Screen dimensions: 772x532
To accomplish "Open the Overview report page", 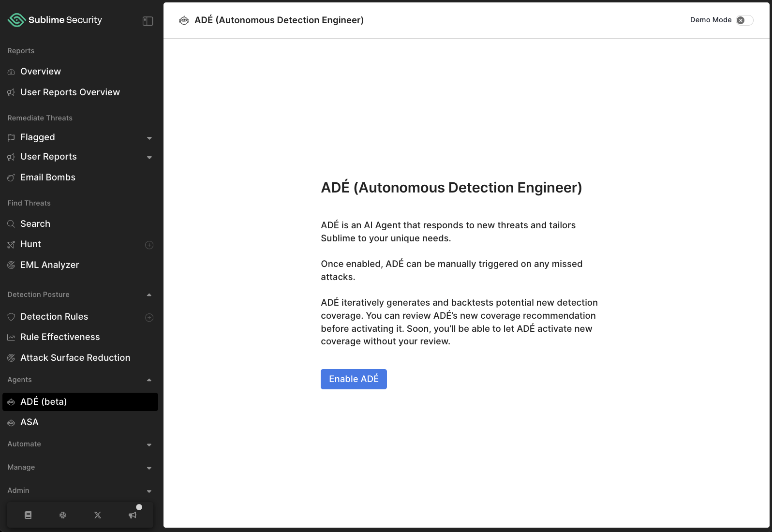I will click(41, 72).
